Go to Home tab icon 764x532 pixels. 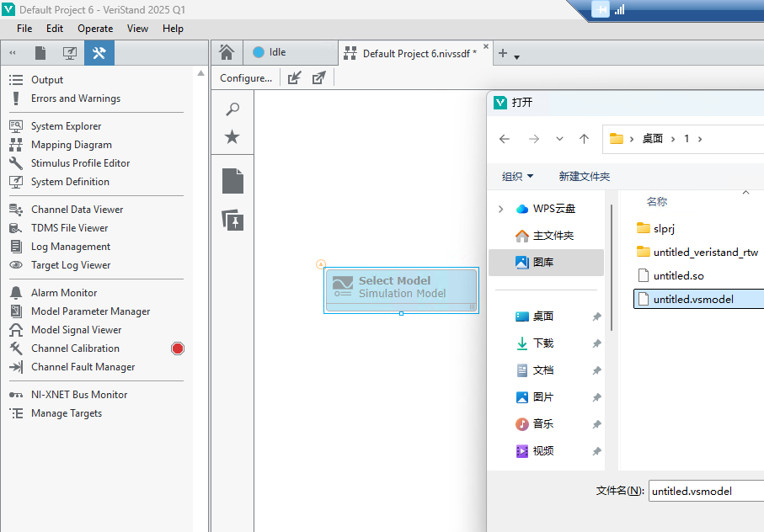point(227,52)
